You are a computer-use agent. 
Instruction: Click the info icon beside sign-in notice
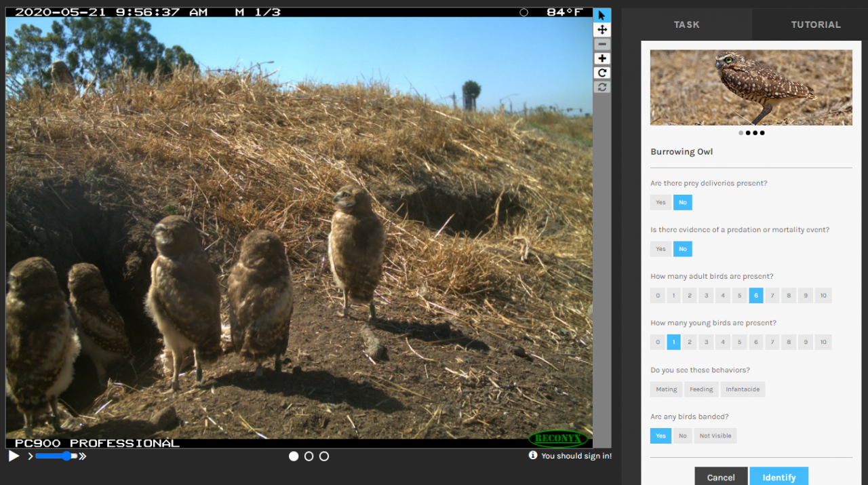pos(533,455)
